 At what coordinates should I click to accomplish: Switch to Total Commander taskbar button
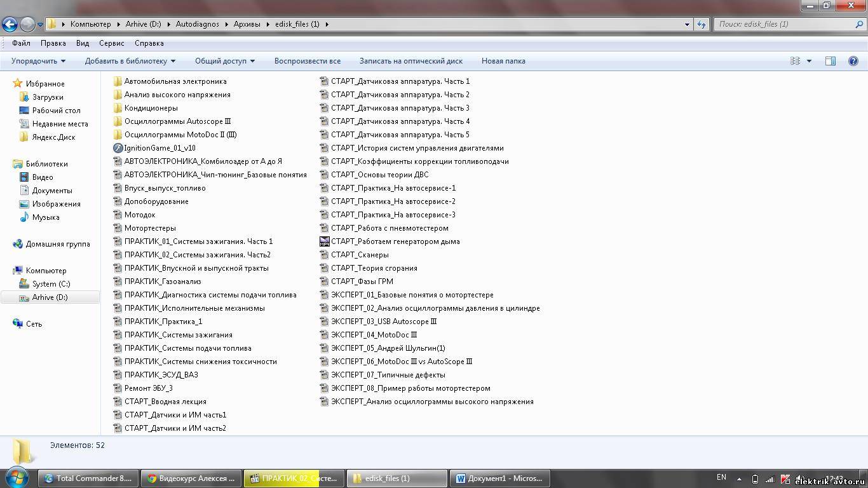(x=88, y=478)
